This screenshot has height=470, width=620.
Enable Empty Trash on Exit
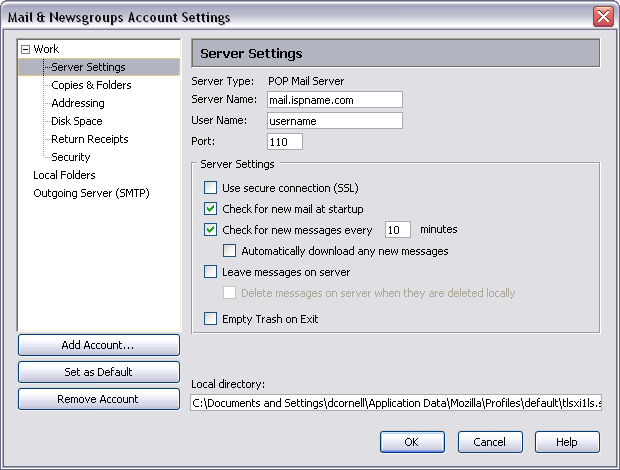[210, 319]
